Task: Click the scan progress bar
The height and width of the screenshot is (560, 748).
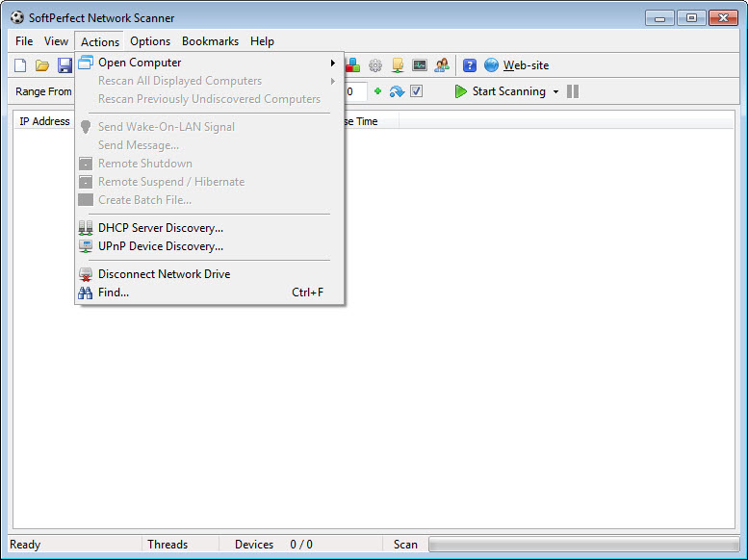Action: click(x=584, y=545)
